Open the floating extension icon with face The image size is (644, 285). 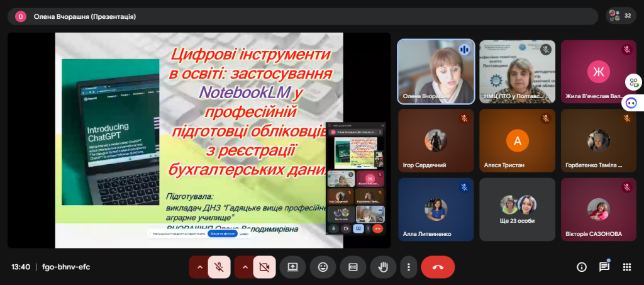[632, 103]
